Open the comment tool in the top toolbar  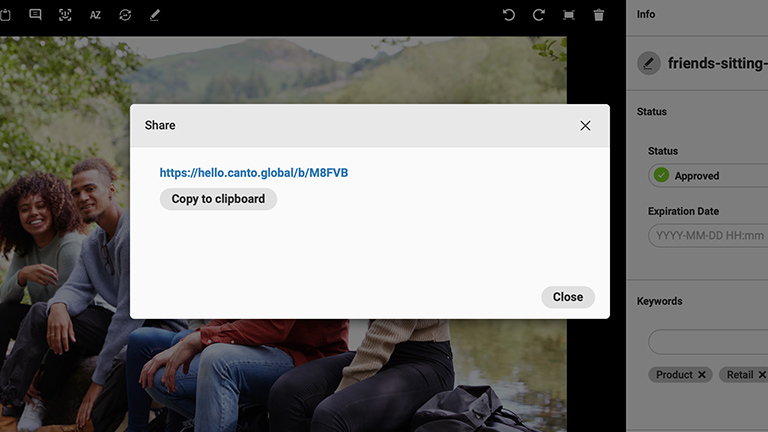pos(35,15)
